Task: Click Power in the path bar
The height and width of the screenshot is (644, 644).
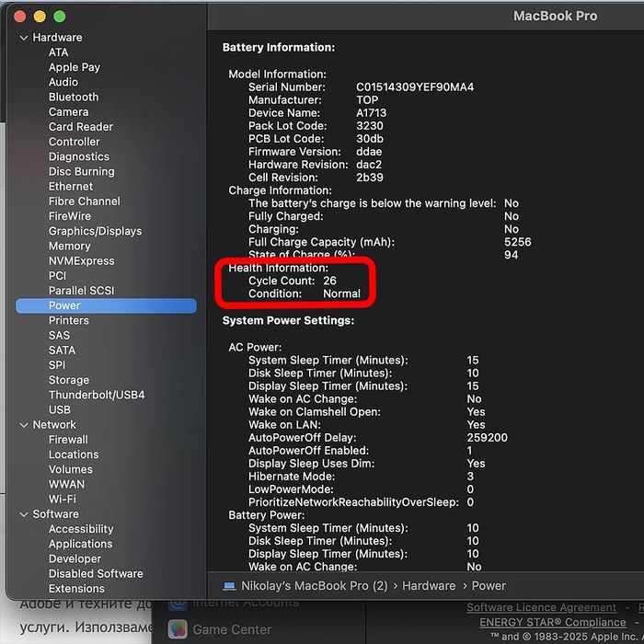Action: (489, 586)
